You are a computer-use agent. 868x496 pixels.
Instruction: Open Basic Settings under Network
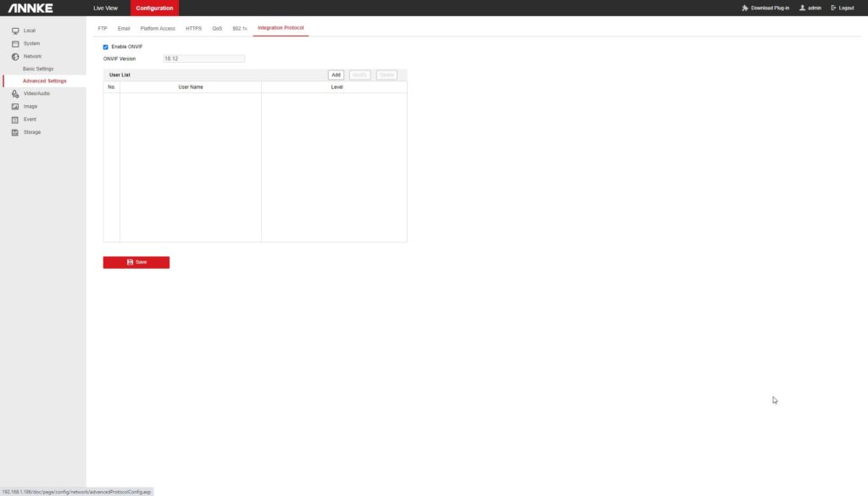(x=38, y=69)
